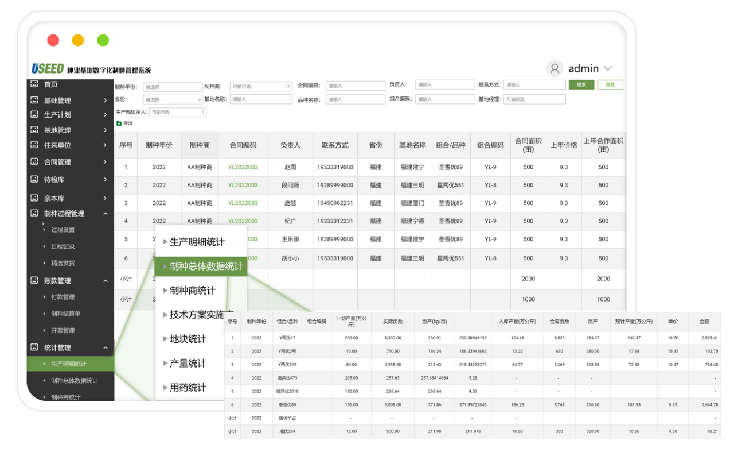Image resolution: width=735 pixels, height=475 pixels.
Task: Open the admin account dropdown arrow
Action: point(609,68)
